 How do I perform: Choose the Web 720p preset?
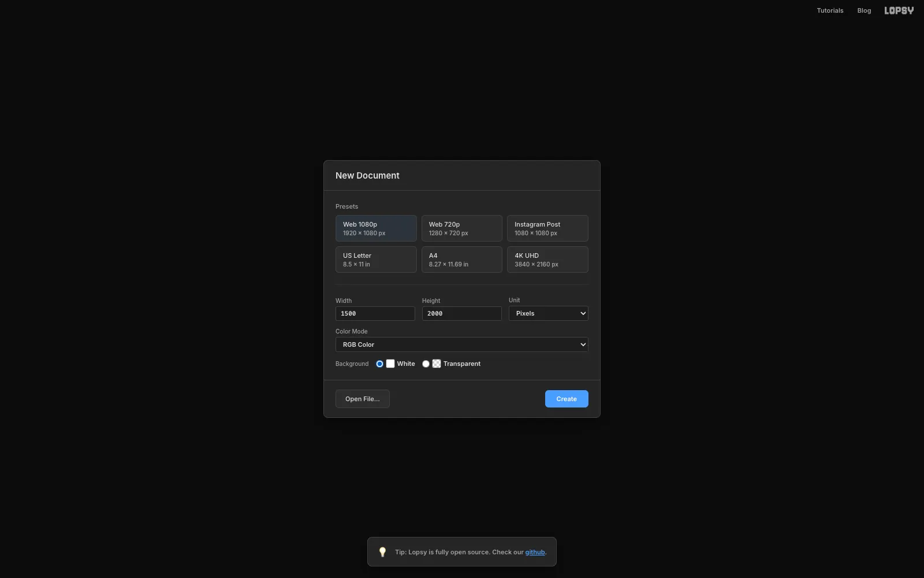462,228
